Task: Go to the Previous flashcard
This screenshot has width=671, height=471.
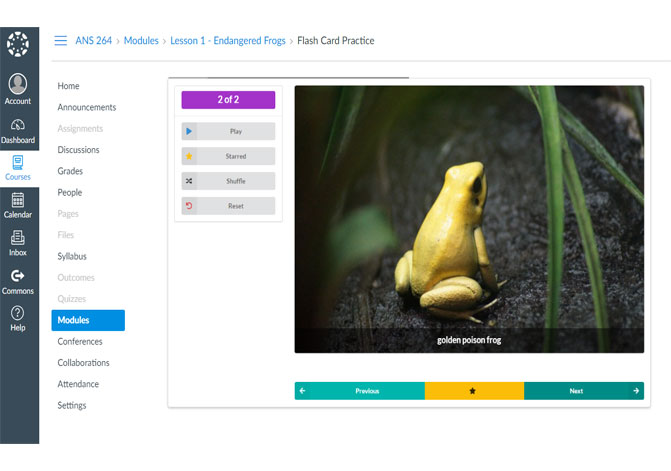Action: (360, 391)
